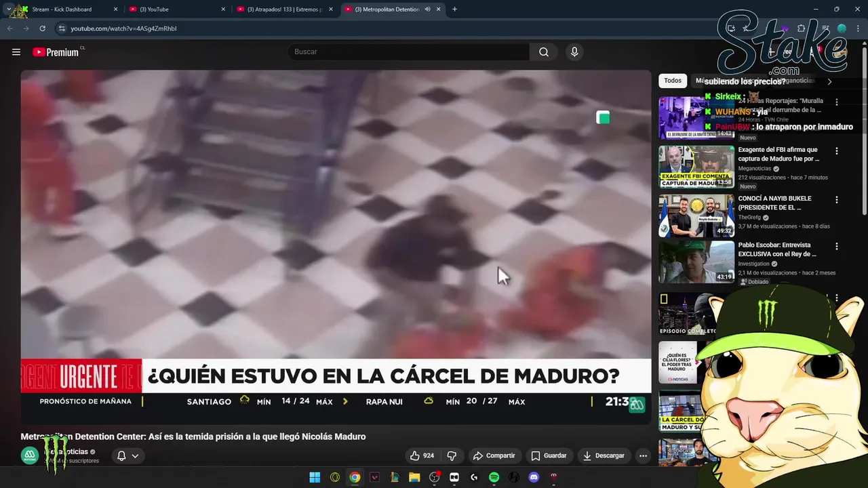Open Discord from the taskbar
This screenshot has height=488, width=868.
[534, 477]
